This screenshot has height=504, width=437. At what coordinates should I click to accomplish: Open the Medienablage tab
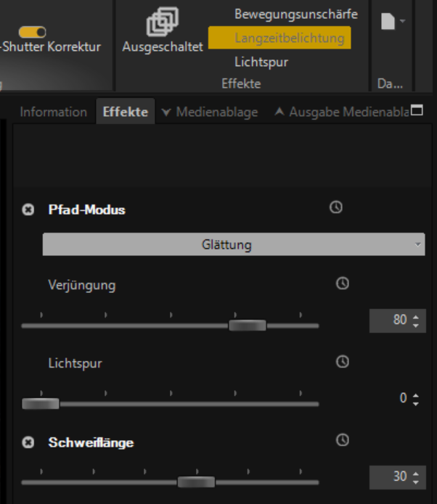210,112
